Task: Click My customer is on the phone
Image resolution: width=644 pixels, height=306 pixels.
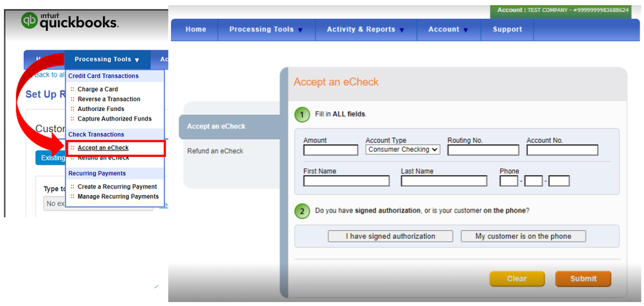Action: tap(523, 236)
